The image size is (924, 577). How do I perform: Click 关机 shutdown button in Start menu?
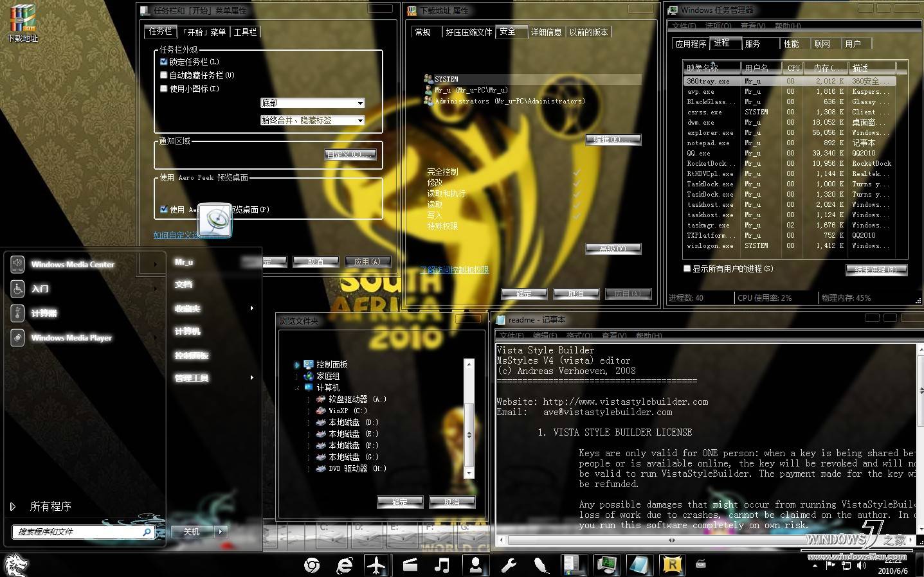[192, 531]
